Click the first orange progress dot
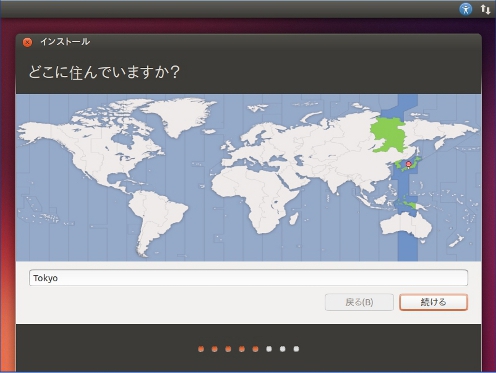The height and width of the screenshot is (373, 496). (201, 349)
